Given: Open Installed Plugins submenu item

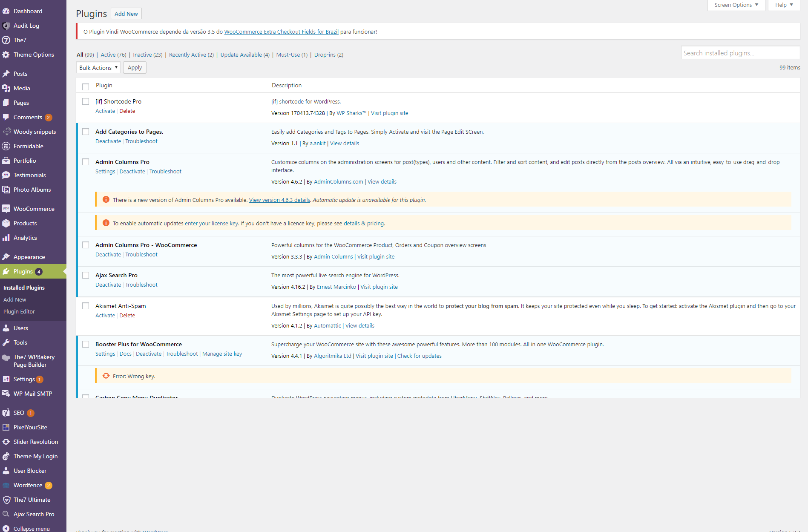Looking at the screenshot, I should [x=24, y=288].
